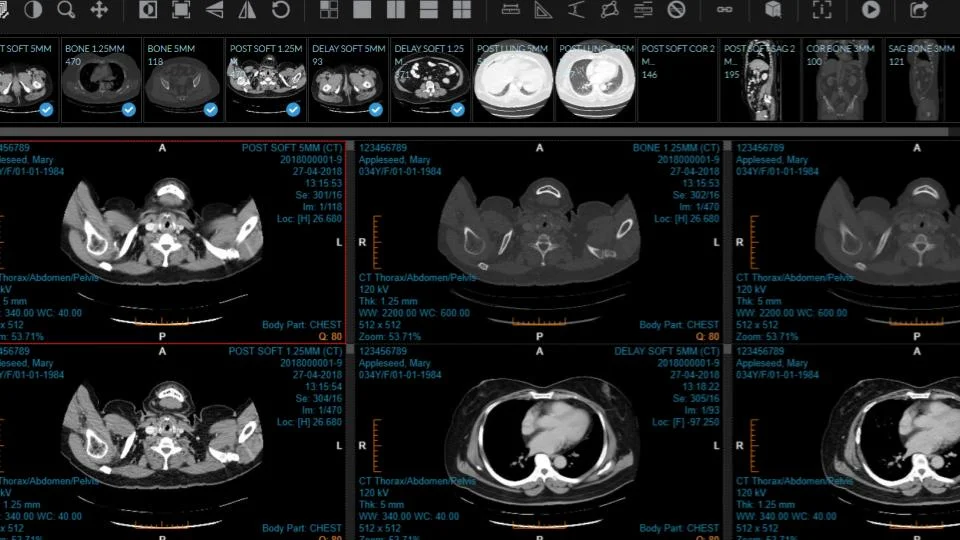Open the POST SOFT COR 2 series thumbnail
This screenshot has height=540, width=960.
pos(678,80)
